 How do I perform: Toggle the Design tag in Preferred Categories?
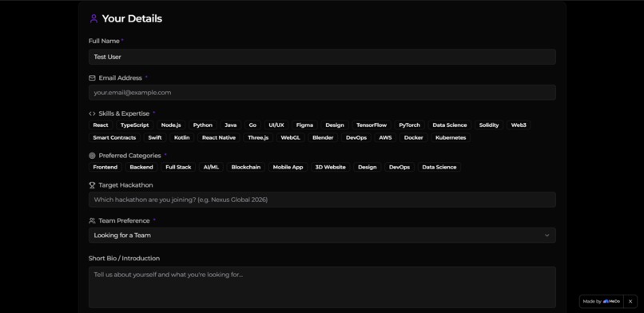368,168
